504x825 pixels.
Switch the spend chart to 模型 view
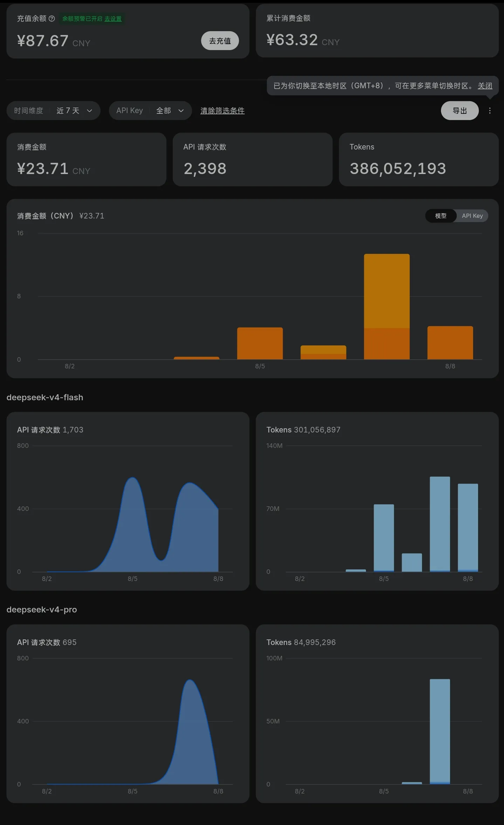click(441, 216)
